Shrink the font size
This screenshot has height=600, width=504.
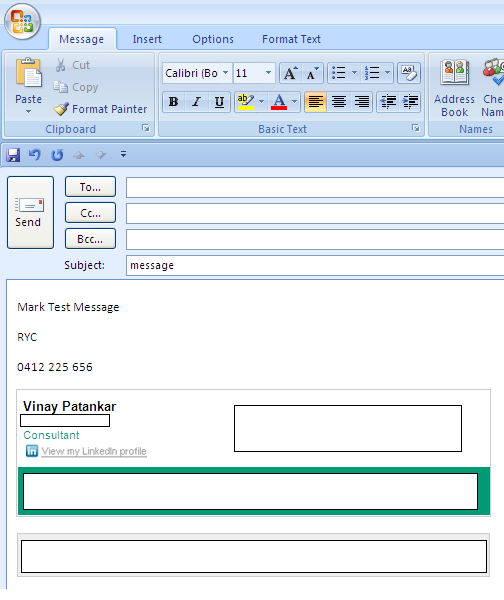click(313, 73)
